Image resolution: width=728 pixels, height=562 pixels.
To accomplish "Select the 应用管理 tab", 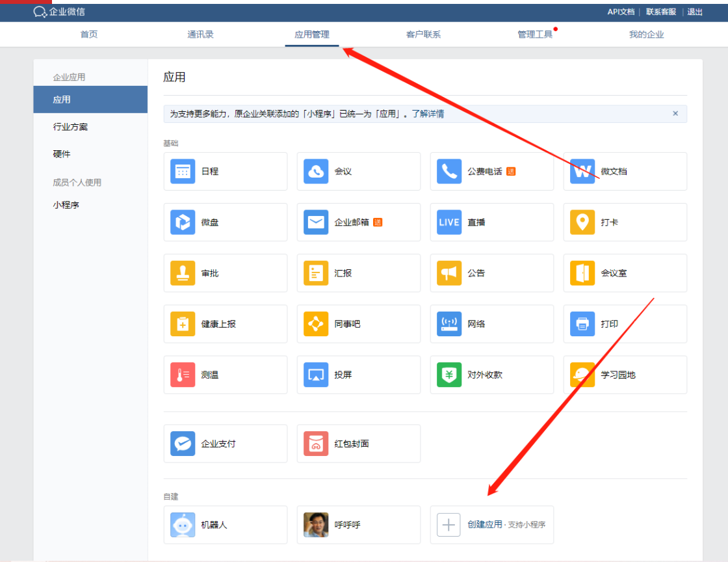I will (x=311, y=34).
